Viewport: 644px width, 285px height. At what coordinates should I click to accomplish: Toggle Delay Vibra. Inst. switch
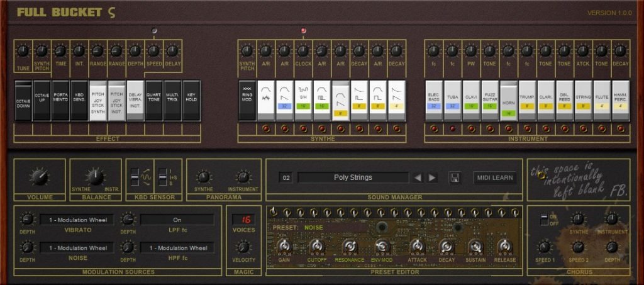pos(135,100)
